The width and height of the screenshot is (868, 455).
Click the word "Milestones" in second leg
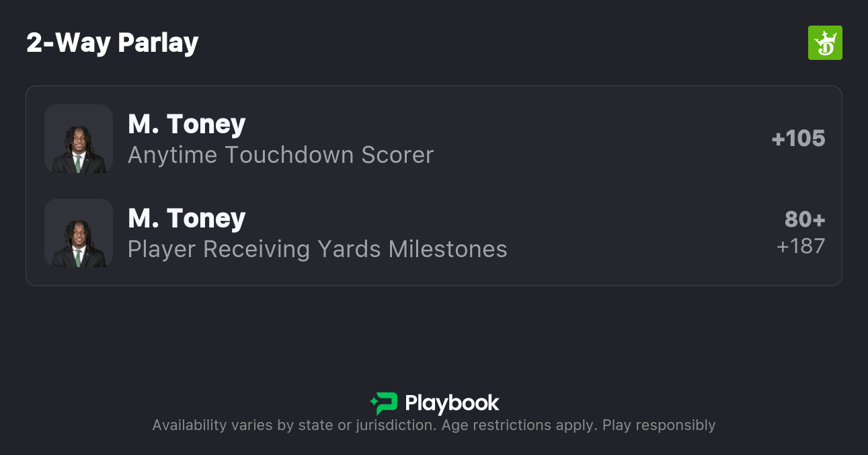click(448, 249)
